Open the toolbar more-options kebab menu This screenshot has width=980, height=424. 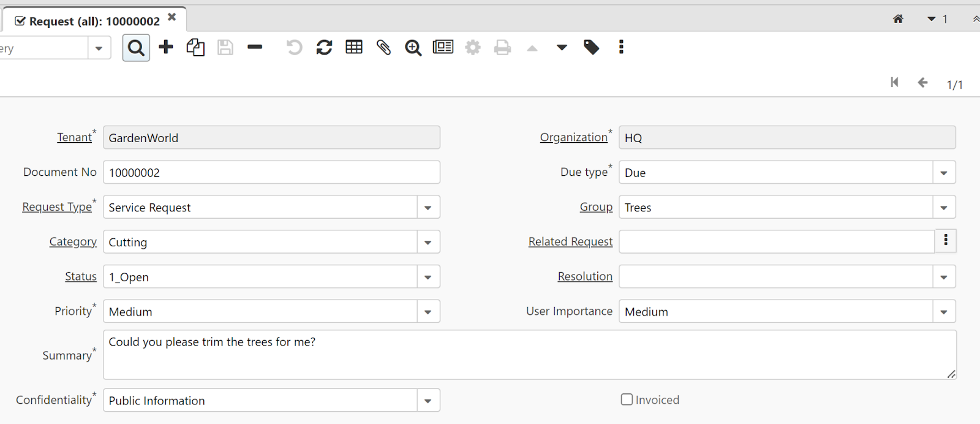(621, 47)
